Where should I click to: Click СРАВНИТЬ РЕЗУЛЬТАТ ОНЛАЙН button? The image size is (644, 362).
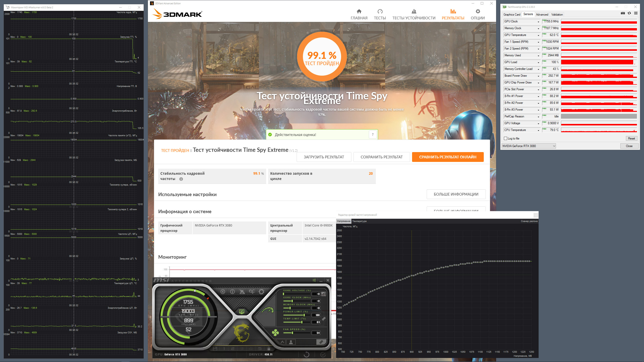point(448,157)
